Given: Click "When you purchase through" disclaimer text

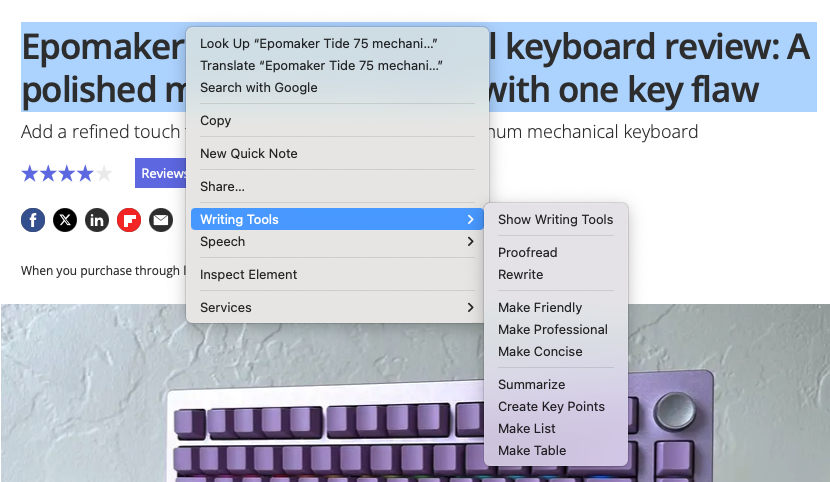Looking at the screenshot, I should (101, 271).
